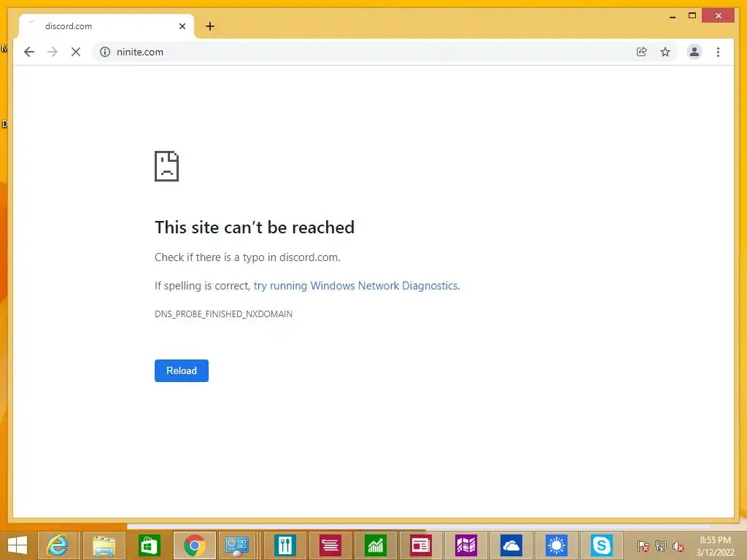
Task: Select the discord.com tab
Action: [x=107, y=26]
